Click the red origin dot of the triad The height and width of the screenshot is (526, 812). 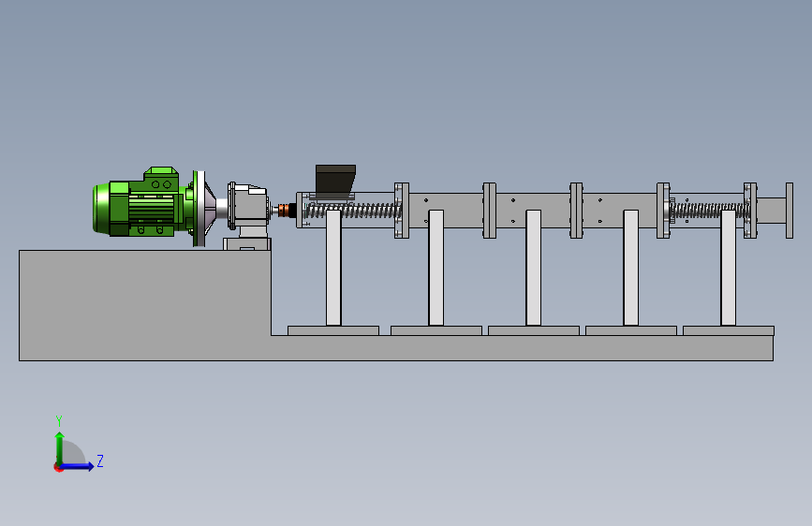tap(58, 467)
